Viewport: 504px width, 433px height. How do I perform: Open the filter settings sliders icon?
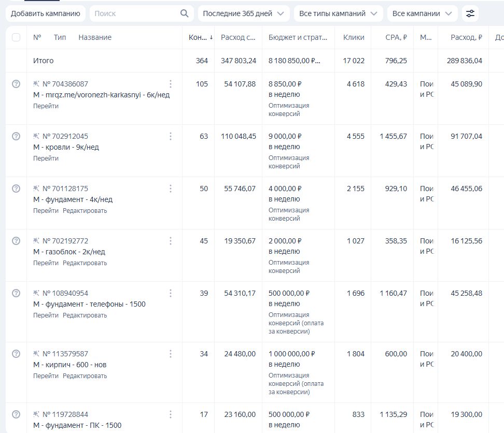coord(470,13)
